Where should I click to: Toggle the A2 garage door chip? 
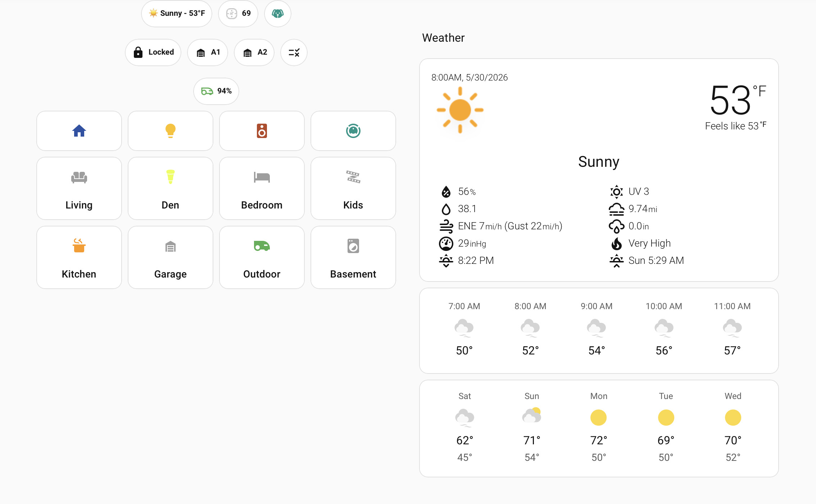pos(254,52)
